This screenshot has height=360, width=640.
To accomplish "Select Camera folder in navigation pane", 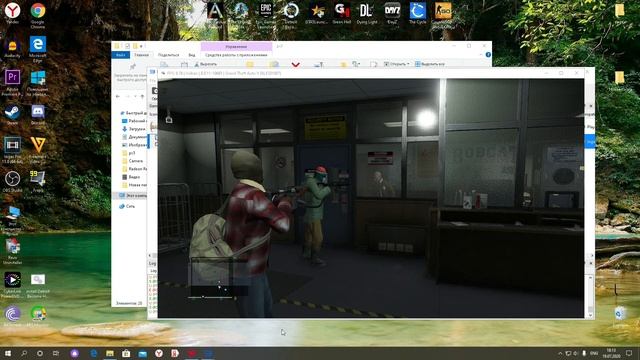I will [x=132, y=161].
